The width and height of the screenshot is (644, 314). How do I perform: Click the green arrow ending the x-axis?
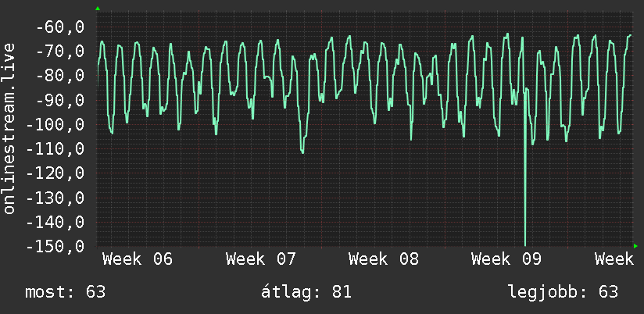tap(635, 246)
